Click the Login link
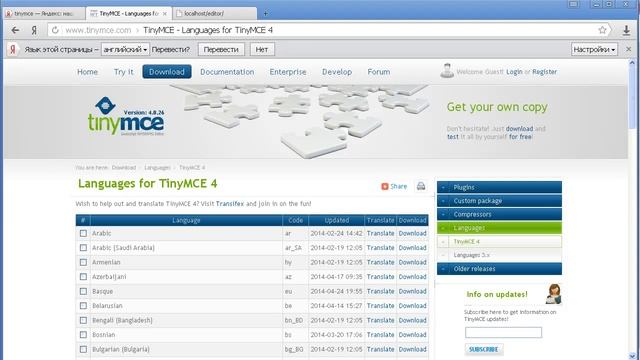This screenshot has width=640, height=360. [514, 72]
